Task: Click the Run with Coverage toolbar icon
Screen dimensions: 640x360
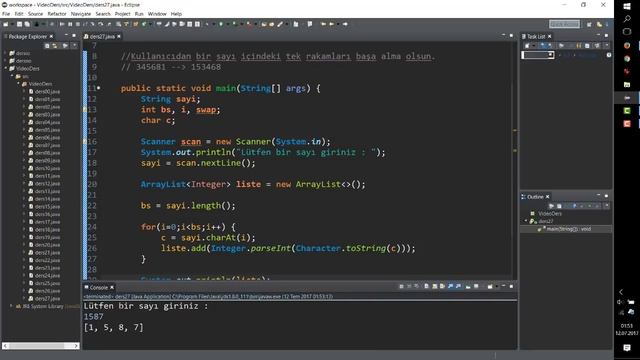Action: 234,24
